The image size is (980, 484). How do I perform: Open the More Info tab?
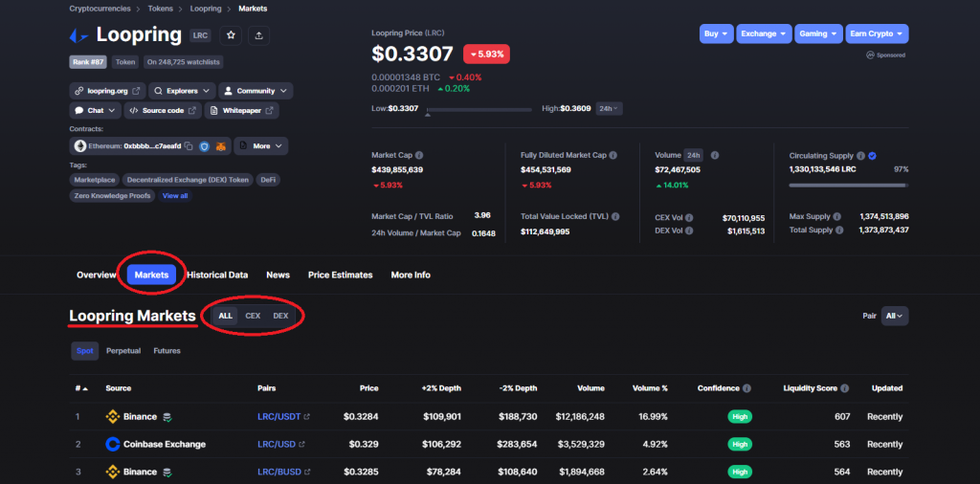[x=411, y=275]
